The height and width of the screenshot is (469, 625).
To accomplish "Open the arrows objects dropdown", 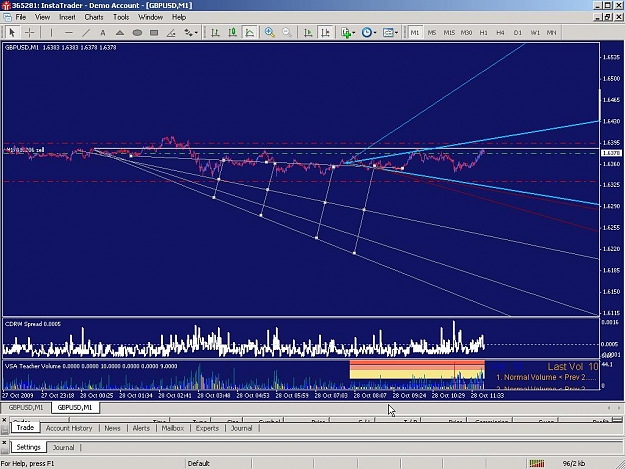I will 191,33.
